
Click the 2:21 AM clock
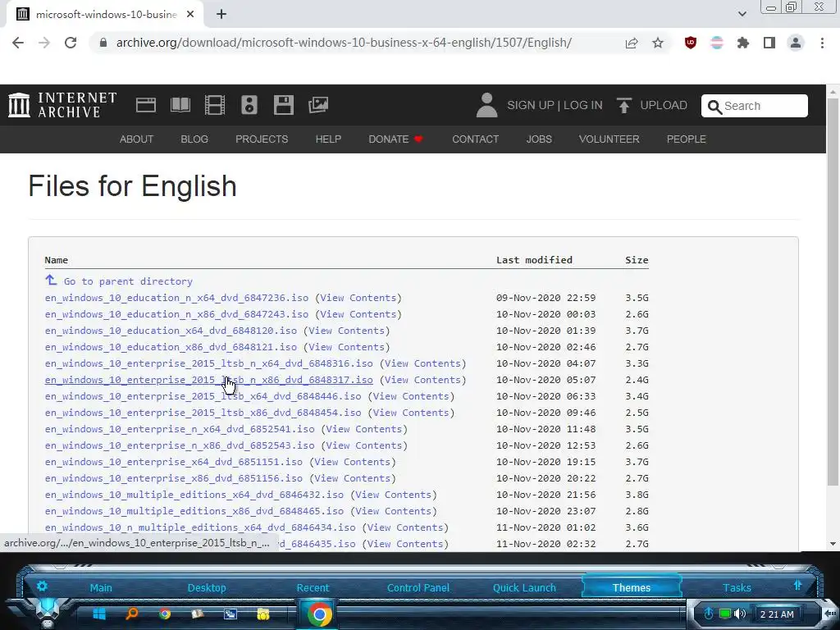[777, 614]
